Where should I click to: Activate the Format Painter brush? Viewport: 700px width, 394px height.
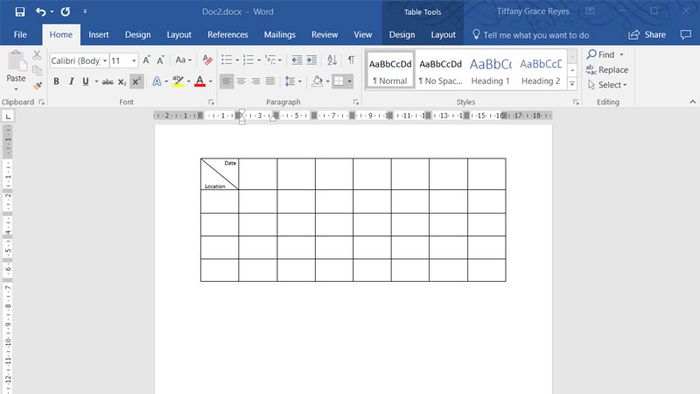coord(37,85)
